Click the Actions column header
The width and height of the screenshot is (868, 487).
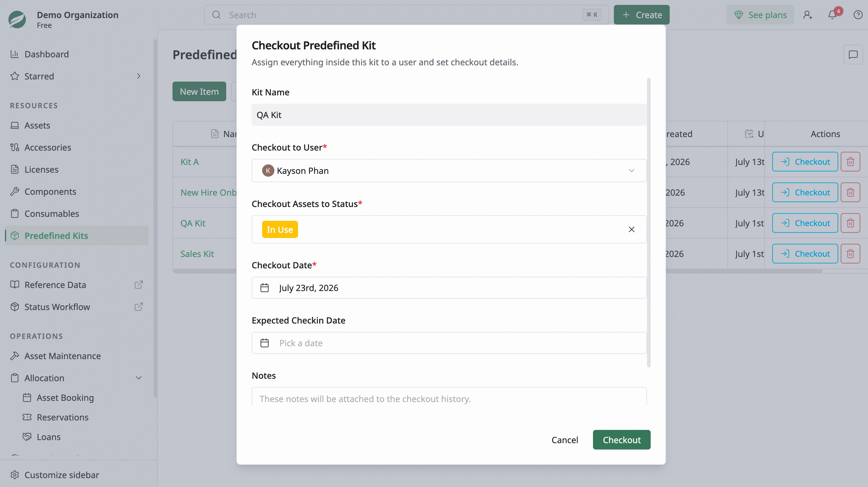(x=825, y=134)
